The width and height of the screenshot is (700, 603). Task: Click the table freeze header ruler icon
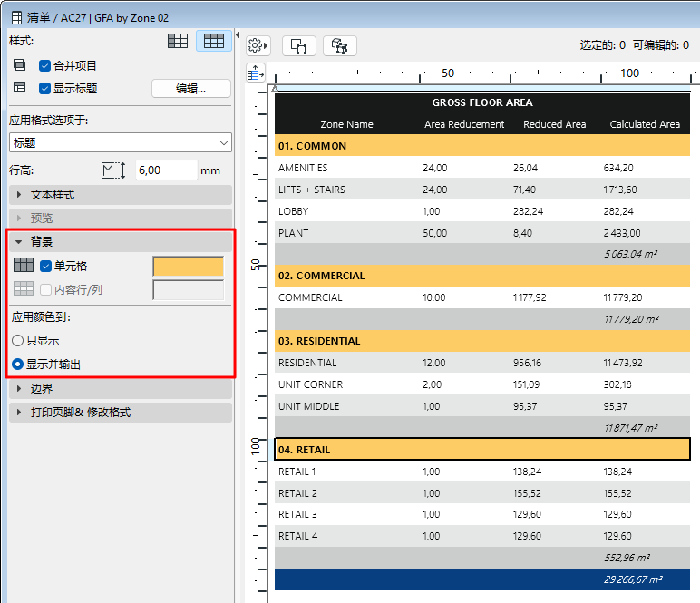256,73
